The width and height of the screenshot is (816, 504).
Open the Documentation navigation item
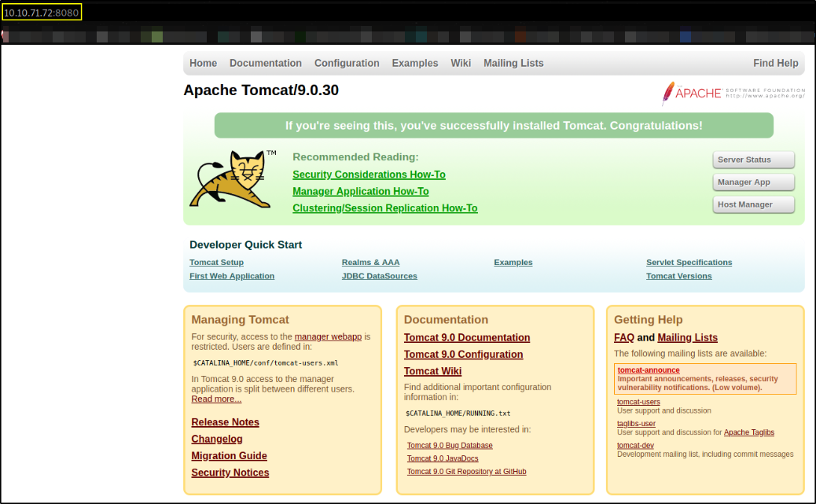[x=266, y=63]
